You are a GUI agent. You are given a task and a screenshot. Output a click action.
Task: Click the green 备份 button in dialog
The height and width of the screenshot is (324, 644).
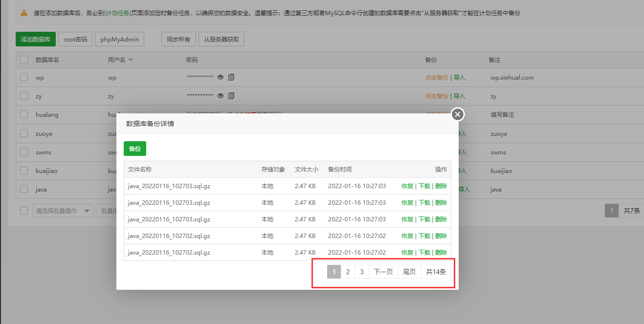[x=135, y=149]
